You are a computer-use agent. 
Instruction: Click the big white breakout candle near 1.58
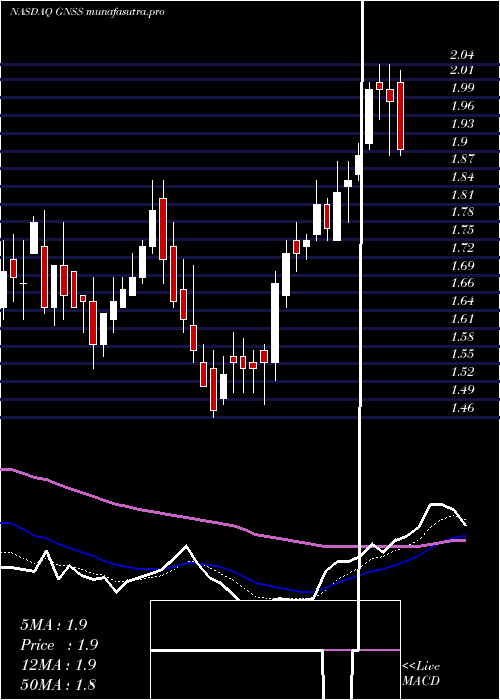pos(275,323)
